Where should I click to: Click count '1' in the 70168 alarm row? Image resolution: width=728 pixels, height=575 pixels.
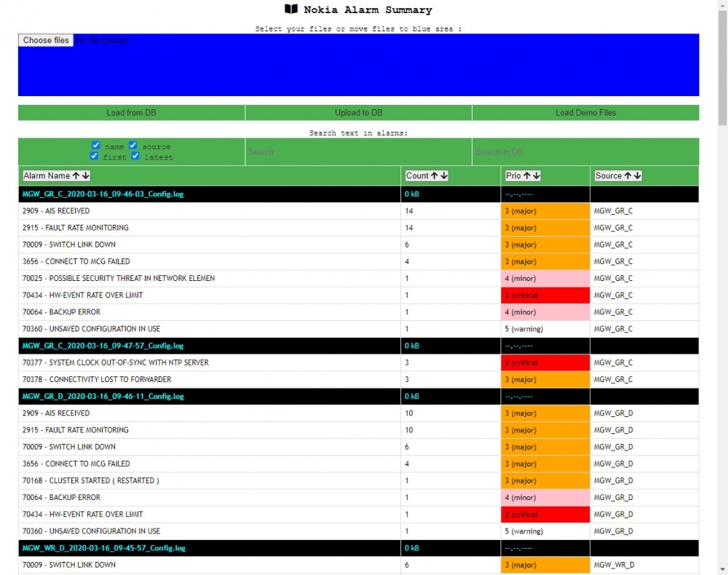click(407, 481)
